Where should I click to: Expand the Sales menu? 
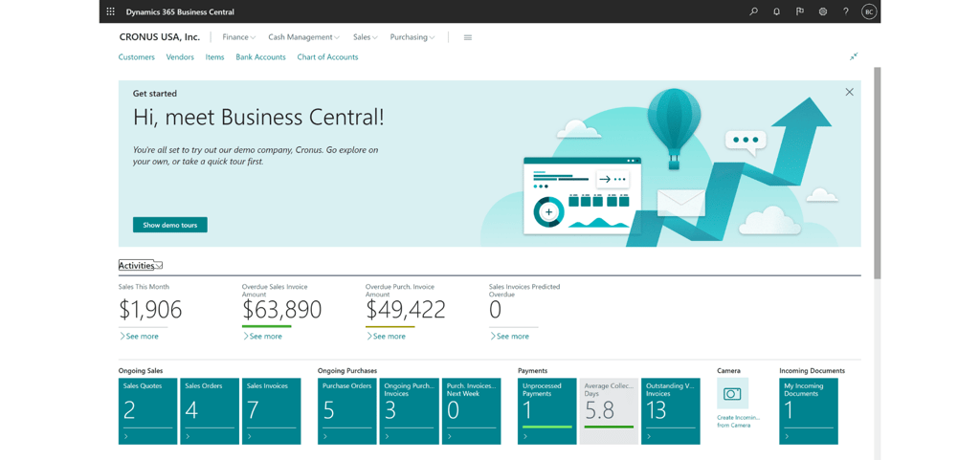(x=365, y=37)
